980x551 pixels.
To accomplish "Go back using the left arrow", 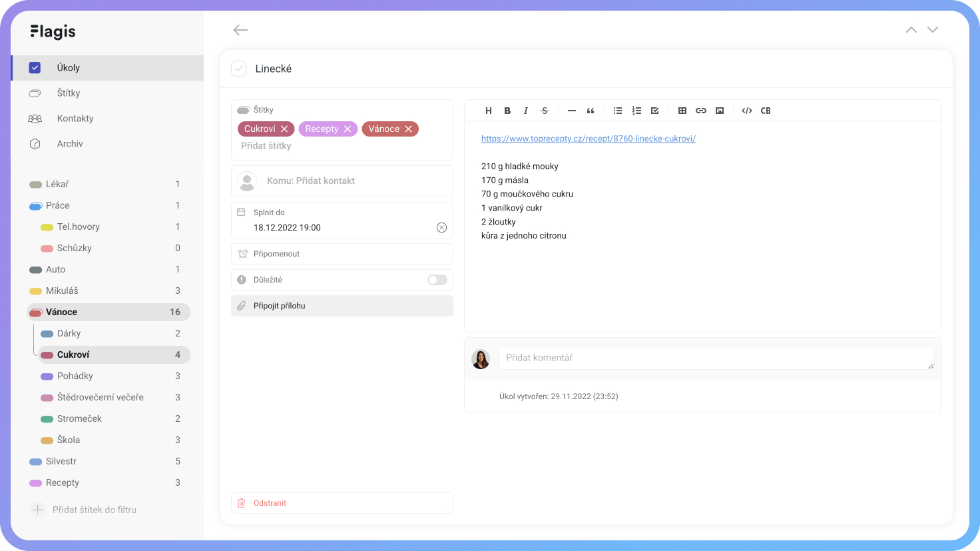I will pos(240,30).
